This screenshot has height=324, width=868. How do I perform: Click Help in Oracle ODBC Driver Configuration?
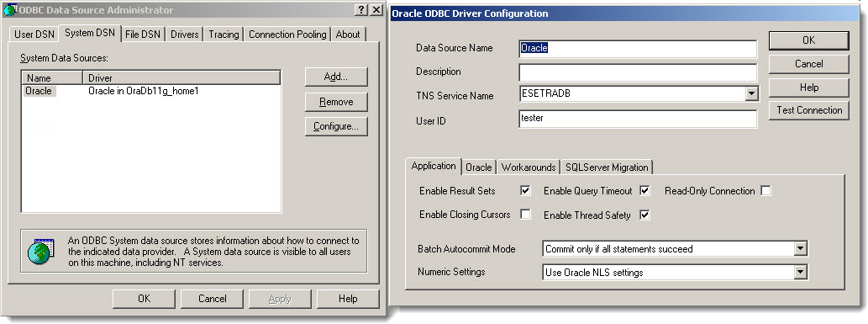809,88
